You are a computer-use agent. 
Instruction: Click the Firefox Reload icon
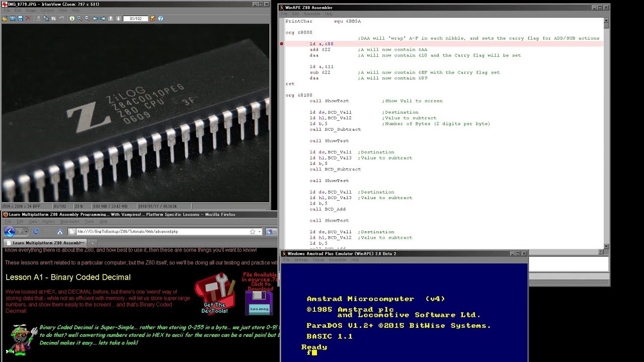click(36, 231)
